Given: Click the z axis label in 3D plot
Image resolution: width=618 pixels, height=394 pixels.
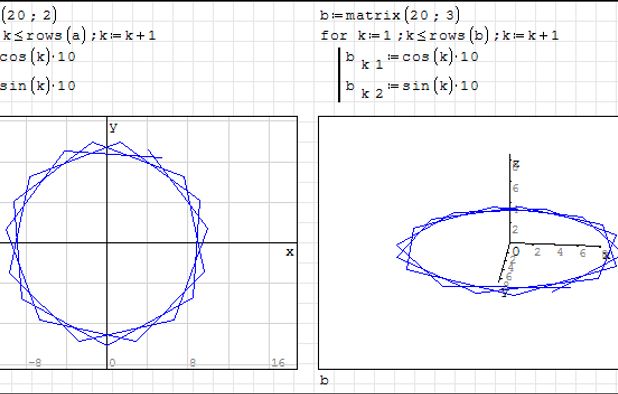Looking at the screenshot, I should [x=516, y=163].
